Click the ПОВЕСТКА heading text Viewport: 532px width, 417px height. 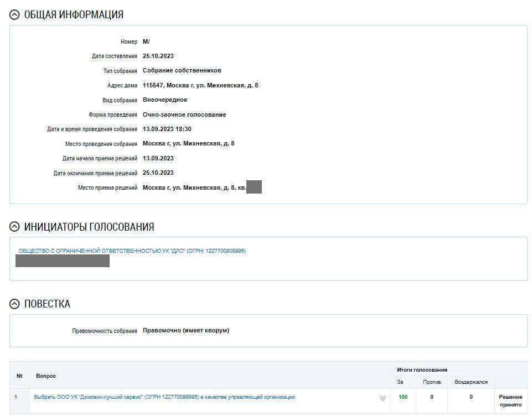tap(47, 304)
